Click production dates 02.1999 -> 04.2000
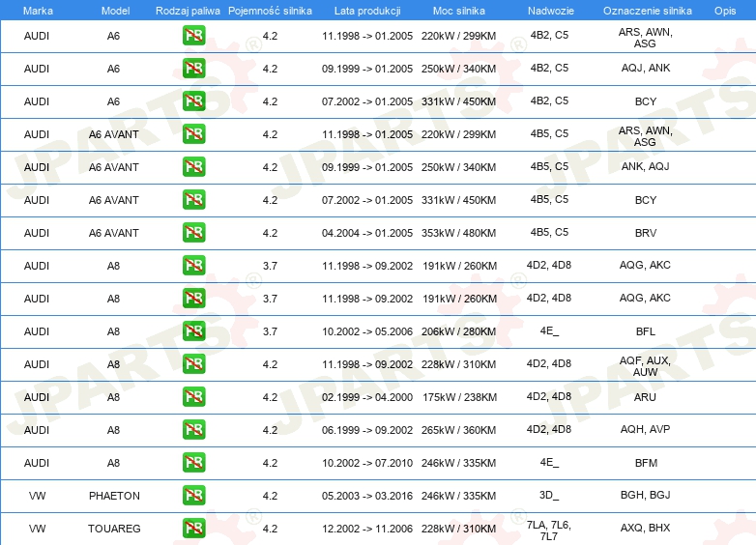 [x=367, y=397]
